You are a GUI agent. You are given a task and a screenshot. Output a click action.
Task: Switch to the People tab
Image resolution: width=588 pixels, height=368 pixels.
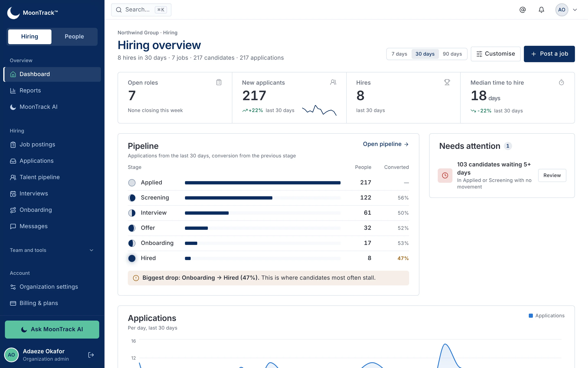[x=74, y=37]
